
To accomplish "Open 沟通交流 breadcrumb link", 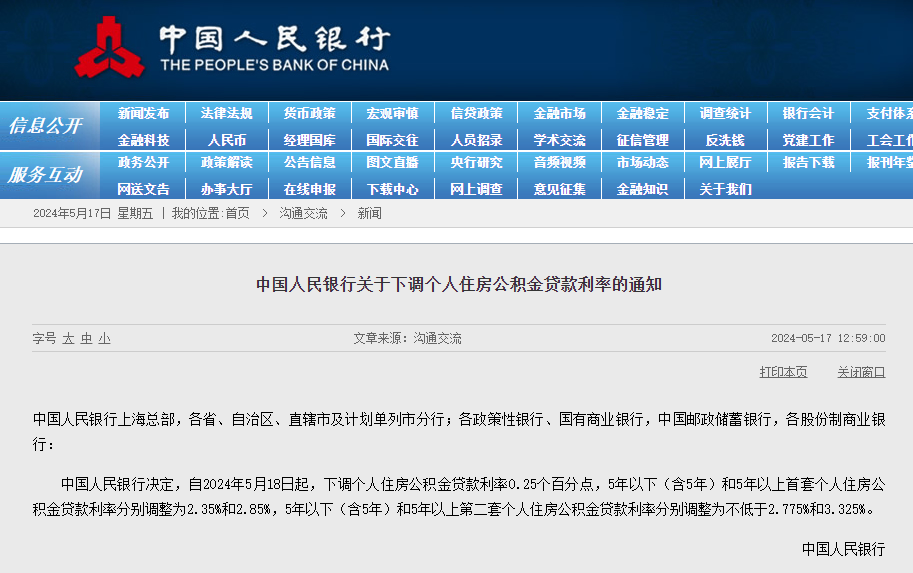I will [x=303, y=214].
